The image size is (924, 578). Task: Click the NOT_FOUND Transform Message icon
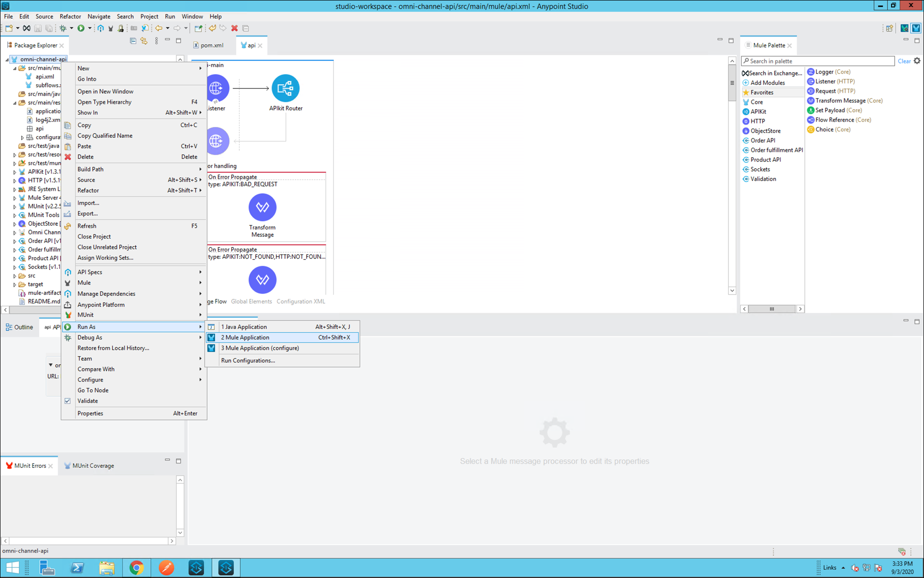tap(262, 279)
